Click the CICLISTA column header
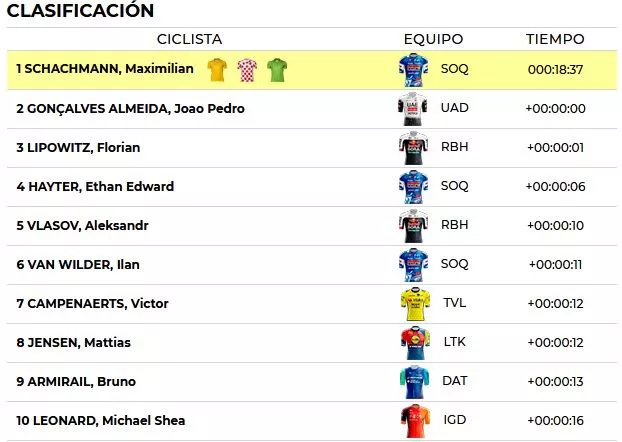This screenshot has width=622, height=442. (189, 39)
